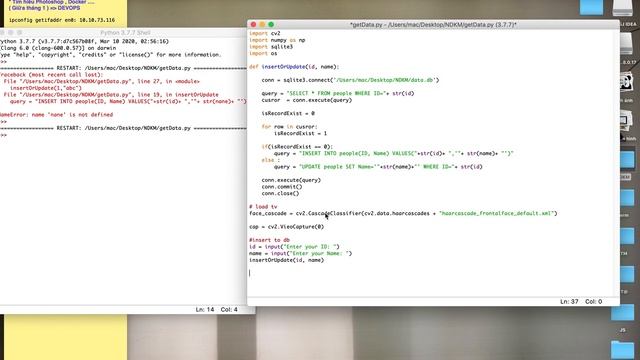Click the UPDATE people SET Name line

[x=378, y=167]
